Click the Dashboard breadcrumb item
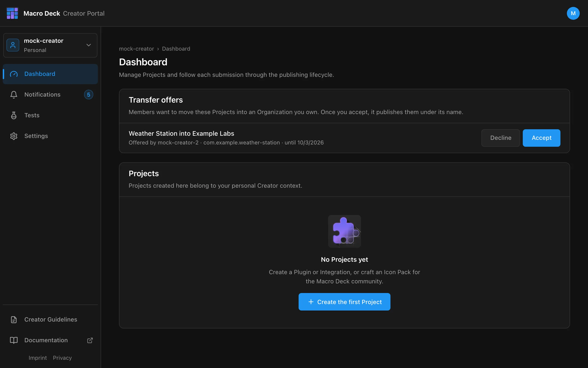The width and height of the screenshot is (588, 368). pyautogui.click(x=176, y=49)
